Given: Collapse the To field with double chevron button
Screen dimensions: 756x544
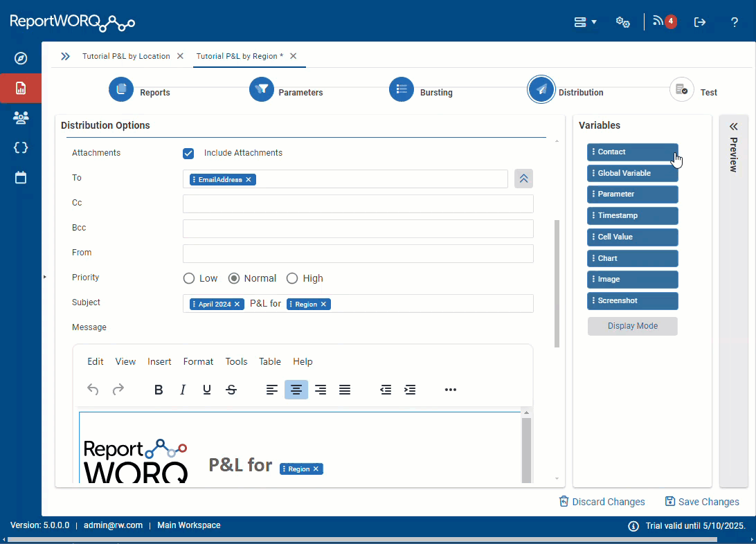Looking at the screenshot, I should coord(523,179).
